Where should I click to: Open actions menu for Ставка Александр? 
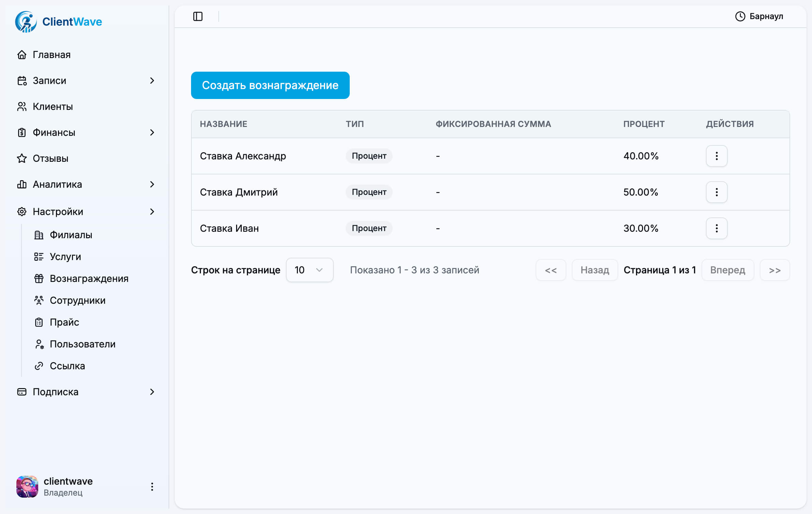pos(716,156)
